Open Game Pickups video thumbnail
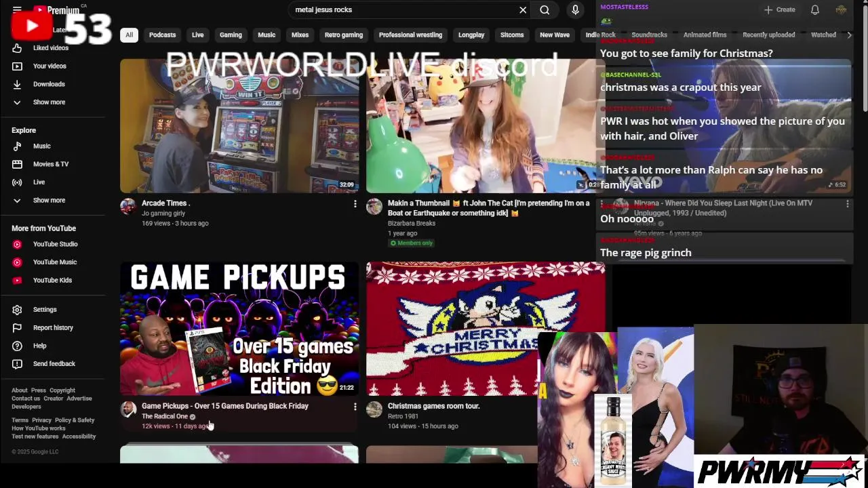Screen dimensions: 868x488 (239, 329)
